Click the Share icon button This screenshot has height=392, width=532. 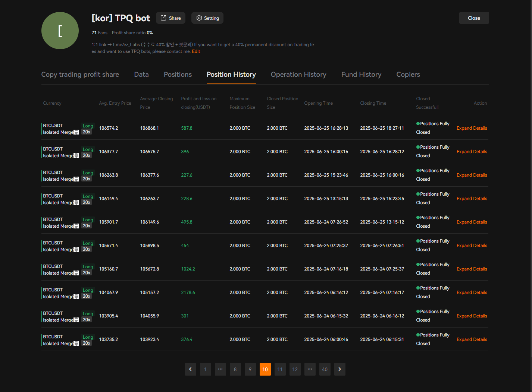[170, 18]
